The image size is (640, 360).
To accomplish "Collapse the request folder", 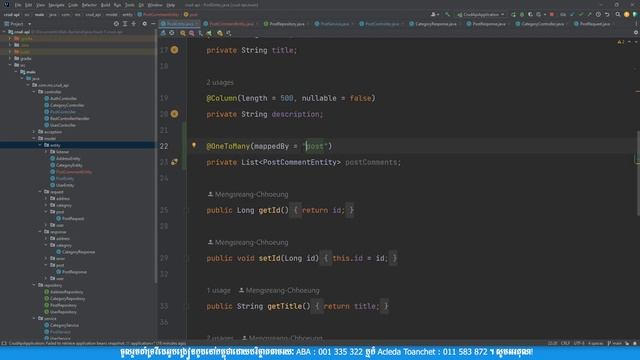I will 40,191.
